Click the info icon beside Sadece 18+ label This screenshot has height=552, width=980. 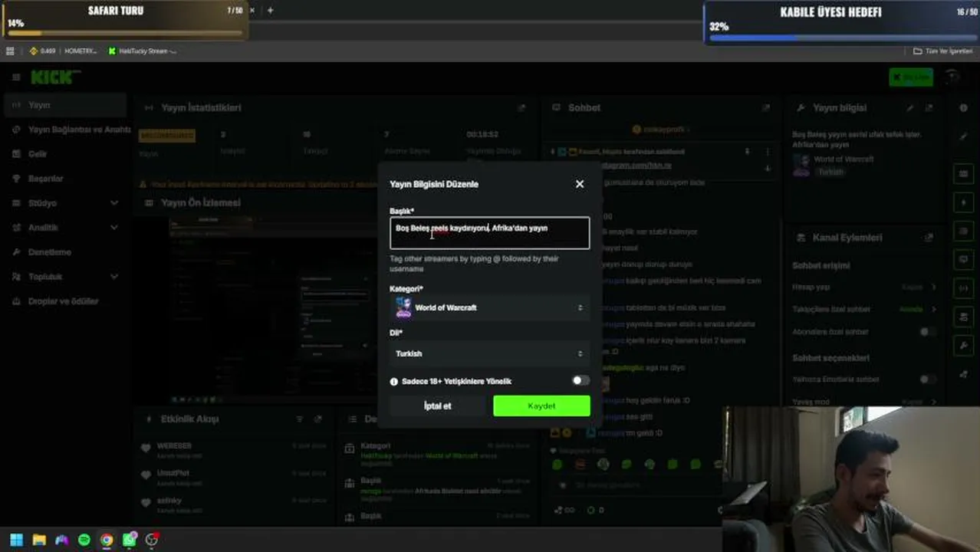[x=394, y=381]
